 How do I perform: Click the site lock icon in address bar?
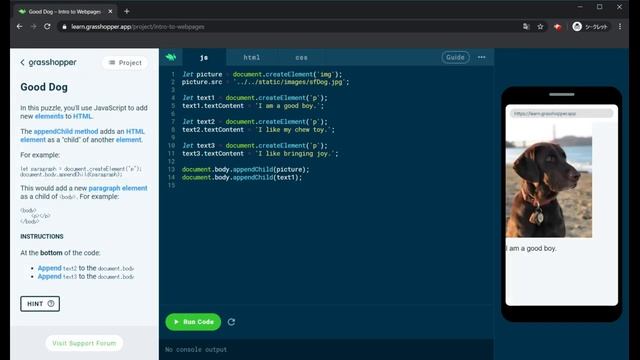point(64,27)
